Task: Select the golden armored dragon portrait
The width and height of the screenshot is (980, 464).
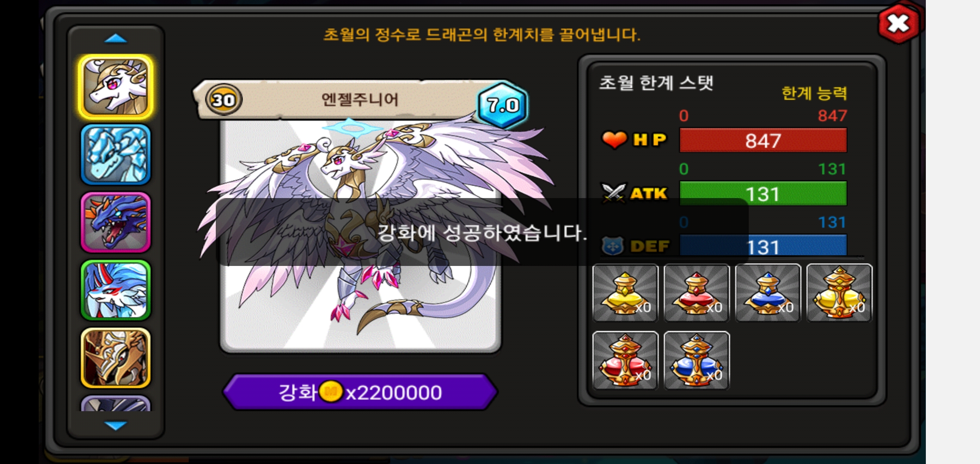Action: [x=116, y=358]
